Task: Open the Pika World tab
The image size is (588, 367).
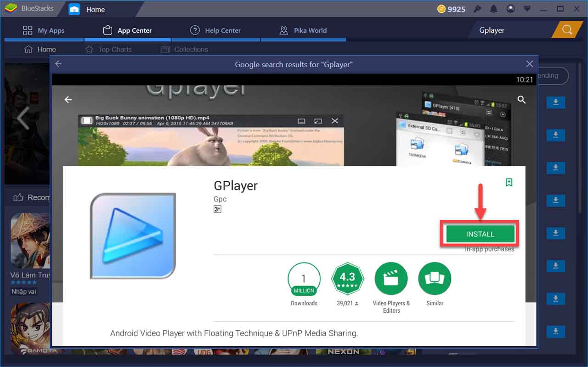Action: 303,30
